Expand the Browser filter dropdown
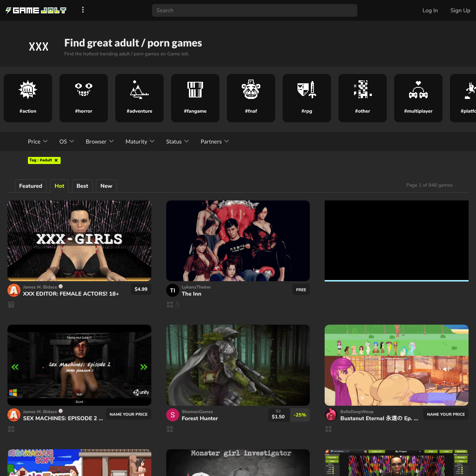The image size is (476, 476). tap(100, 142)
